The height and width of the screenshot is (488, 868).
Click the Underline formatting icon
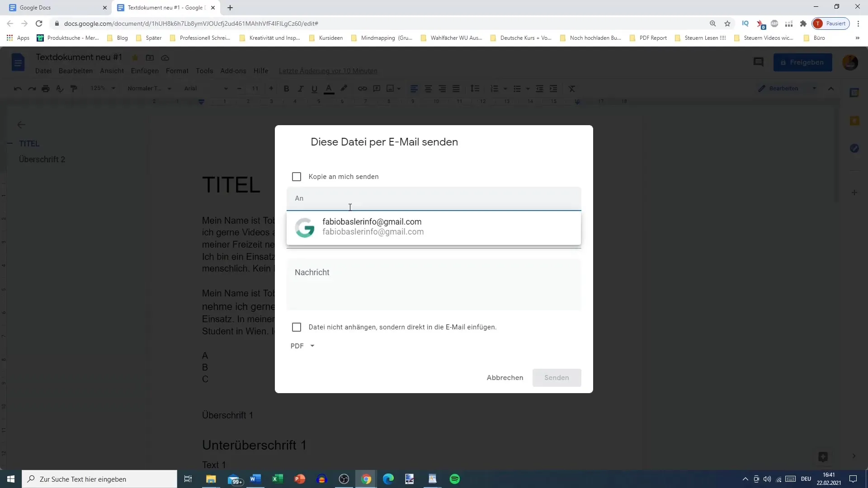click(314, 89)
